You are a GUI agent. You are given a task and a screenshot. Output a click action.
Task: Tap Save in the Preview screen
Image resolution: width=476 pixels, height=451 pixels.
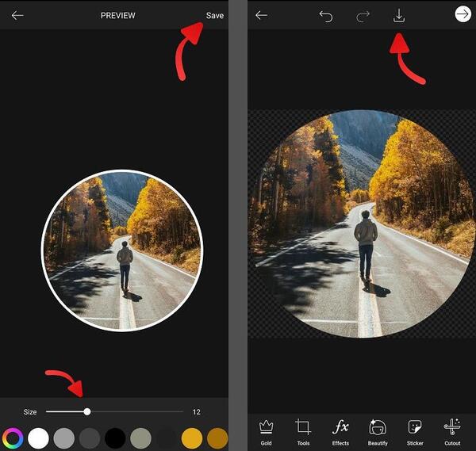pyautogui.click(x=215, y=16)
